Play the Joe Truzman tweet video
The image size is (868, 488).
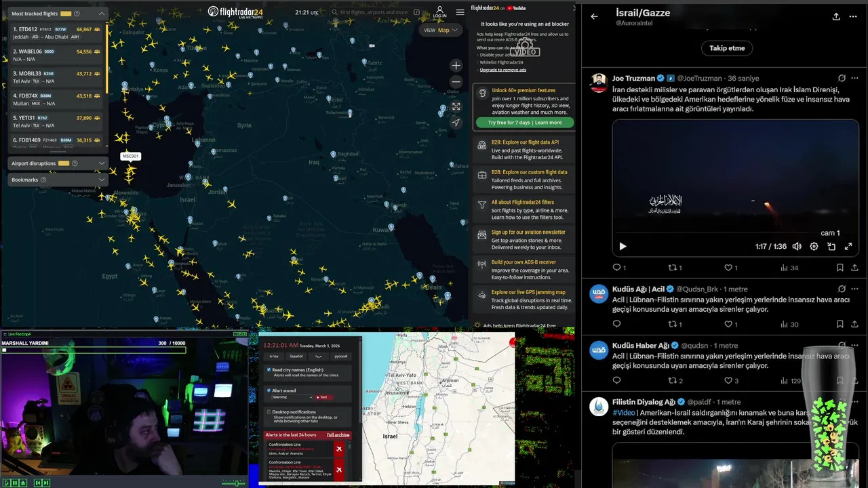coord(623,247)
